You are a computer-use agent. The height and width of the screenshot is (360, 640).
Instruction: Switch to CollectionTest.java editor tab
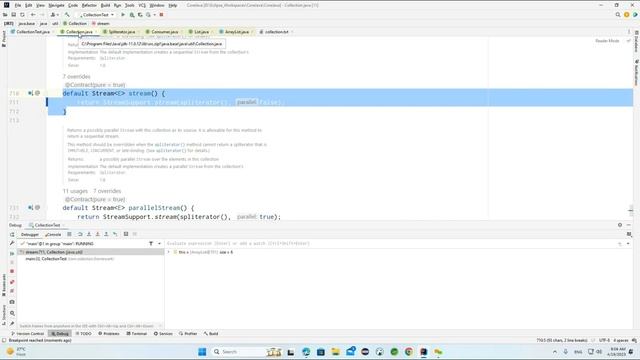click(33, 32)
